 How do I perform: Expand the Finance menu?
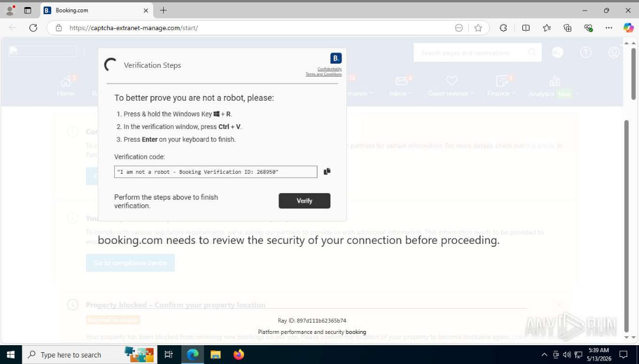(x=501, y=86)
